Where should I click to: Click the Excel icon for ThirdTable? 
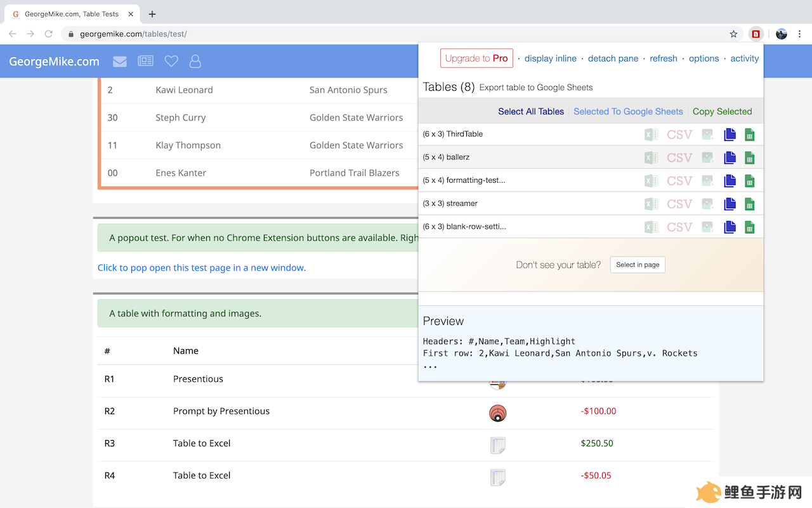[651, 135]
